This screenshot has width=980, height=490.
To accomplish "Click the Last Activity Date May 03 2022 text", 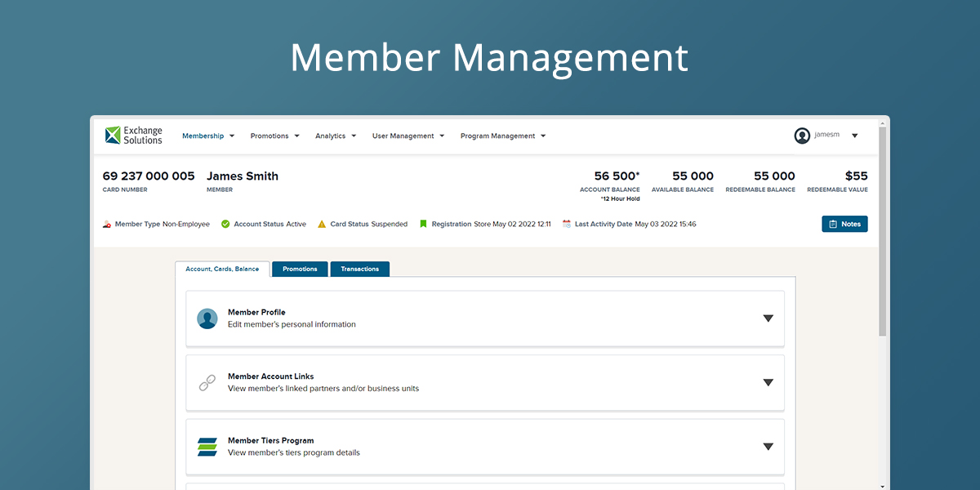I will pos(635,224).
